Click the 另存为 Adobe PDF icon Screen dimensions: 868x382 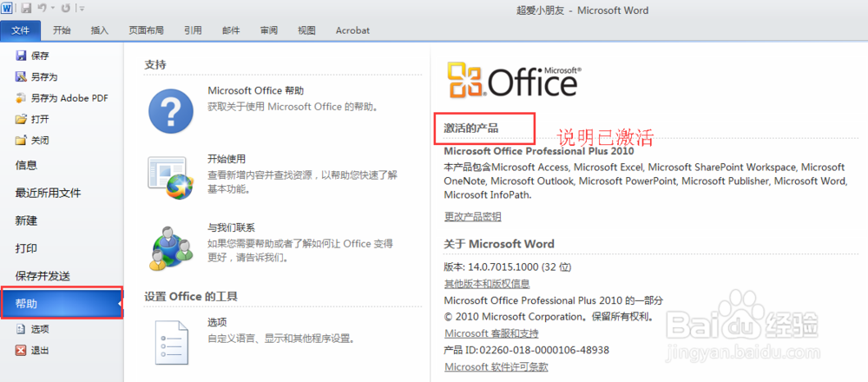click(x=21, y=98)
